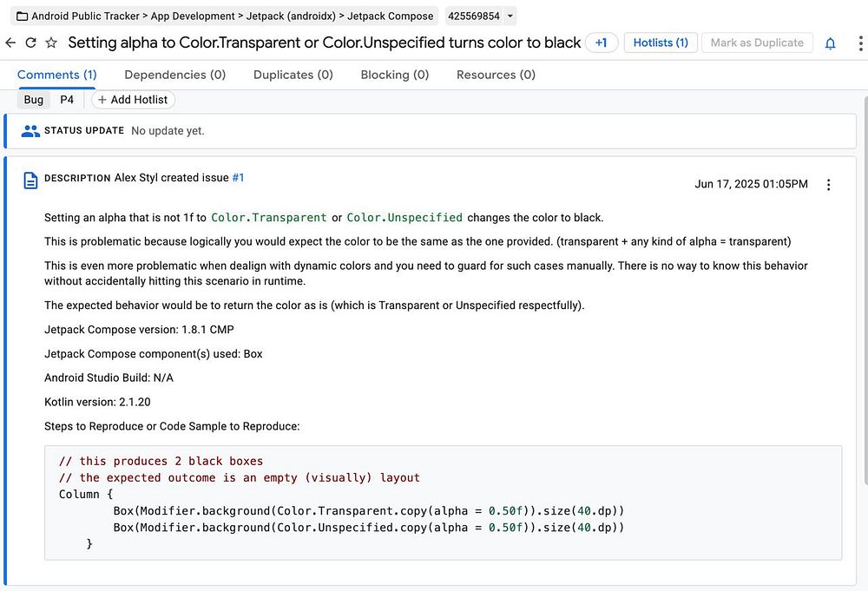Click Jetpack Compose breadcrumb
868x591 pixels.
390,16
